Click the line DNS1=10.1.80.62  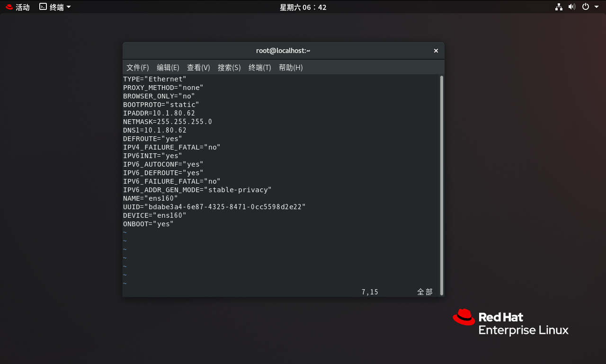155,130
